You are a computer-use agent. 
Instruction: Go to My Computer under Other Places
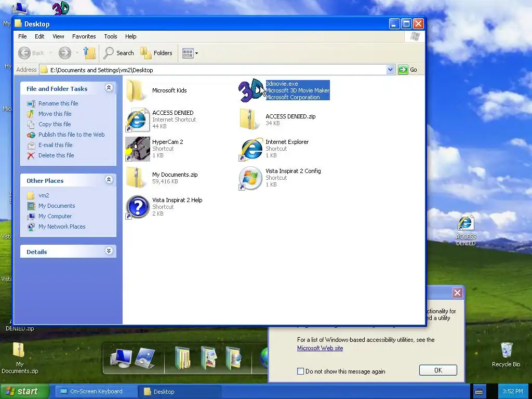click(49, 216)
